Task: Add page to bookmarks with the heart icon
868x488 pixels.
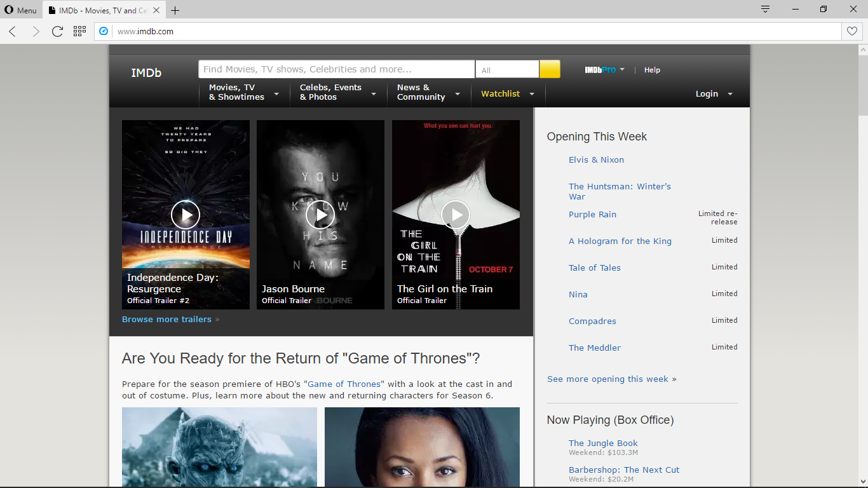Action: coord(852,31)
